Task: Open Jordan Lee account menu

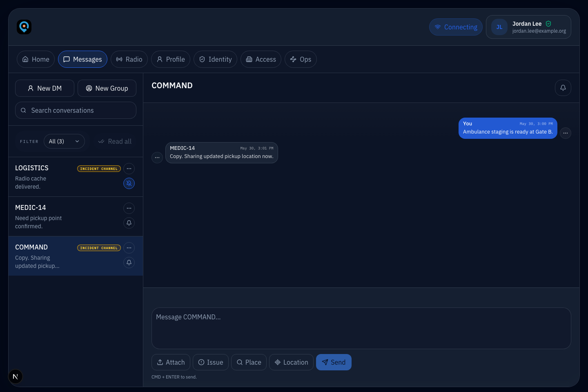Action: [x=528, y=27]
